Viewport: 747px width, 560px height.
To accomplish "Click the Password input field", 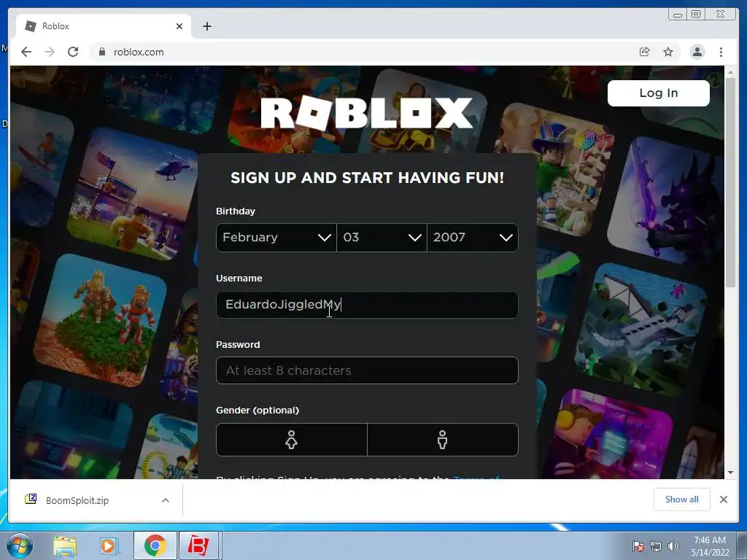I will coord(367,370).
